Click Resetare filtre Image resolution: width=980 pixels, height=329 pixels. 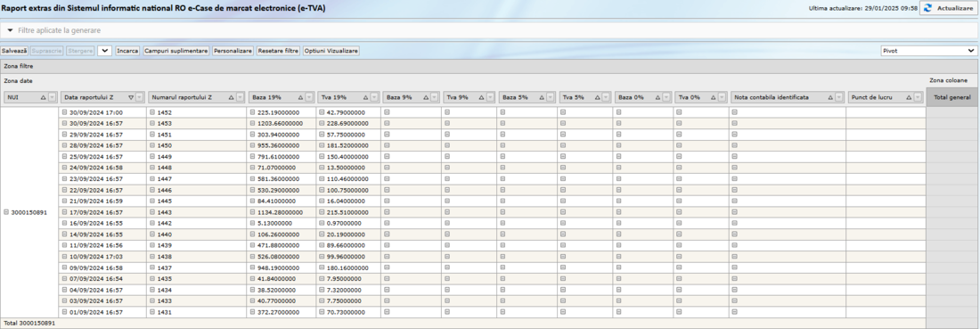coord(278,51)
